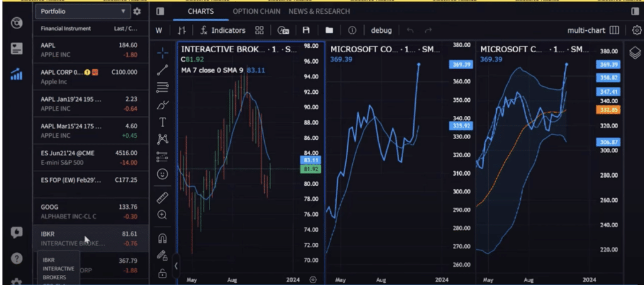Screen dimensions: 644x285
Task: Select the ES Jun21'24 @CME row
Action: (x=91, y=158)
